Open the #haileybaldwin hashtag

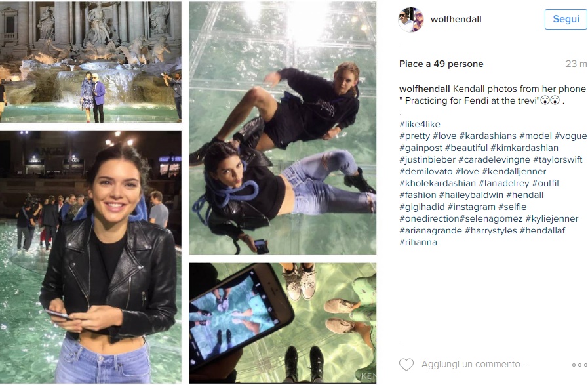(471, 195)
